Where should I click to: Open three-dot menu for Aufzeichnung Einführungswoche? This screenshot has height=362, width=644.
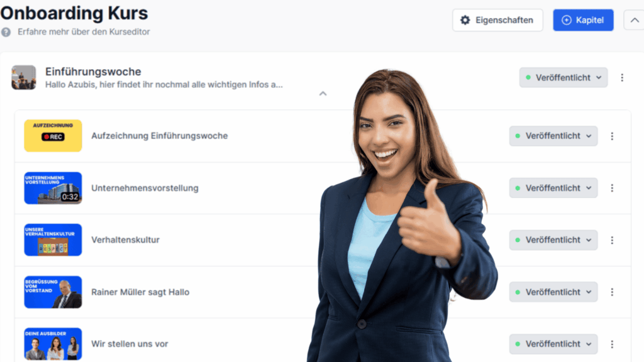click(x=612, y=136)
